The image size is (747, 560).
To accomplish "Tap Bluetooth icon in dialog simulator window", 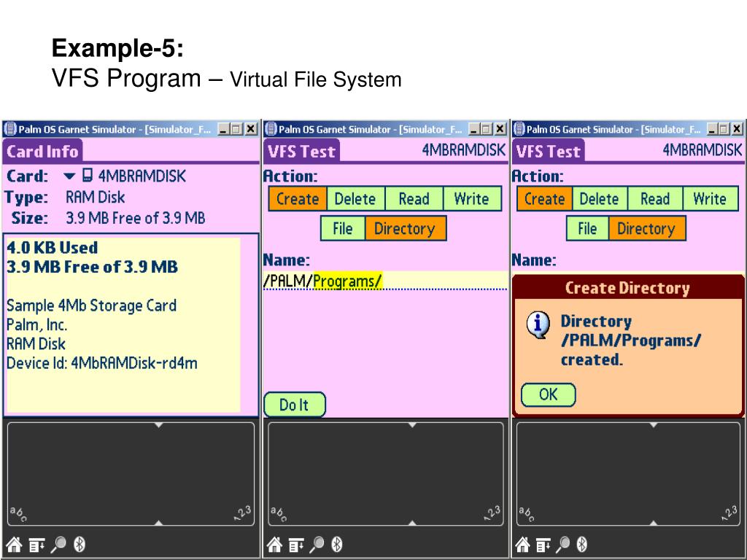I will point(582,544).
